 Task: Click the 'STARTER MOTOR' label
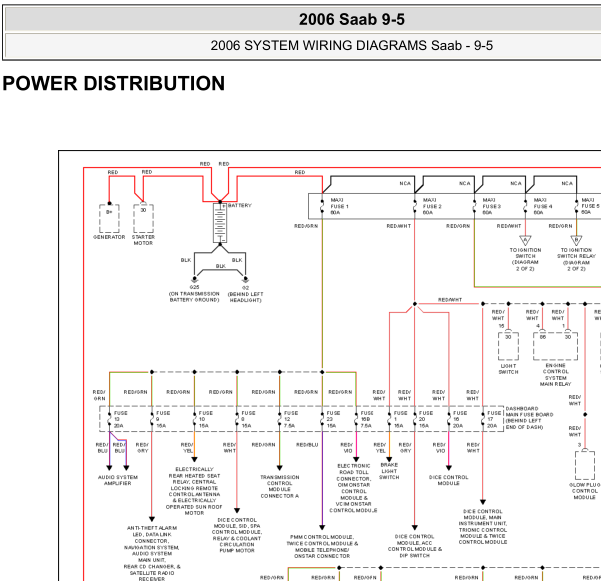[x=143, y=240]
